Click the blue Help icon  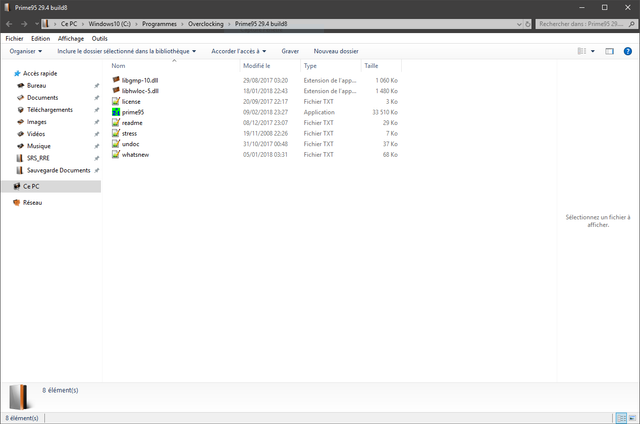(x=628, y=51)
